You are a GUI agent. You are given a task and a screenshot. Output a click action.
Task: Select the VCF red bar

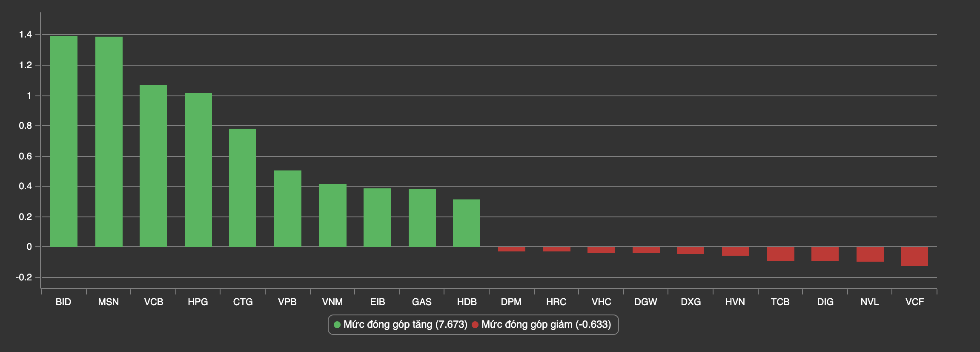coord(914,257)
